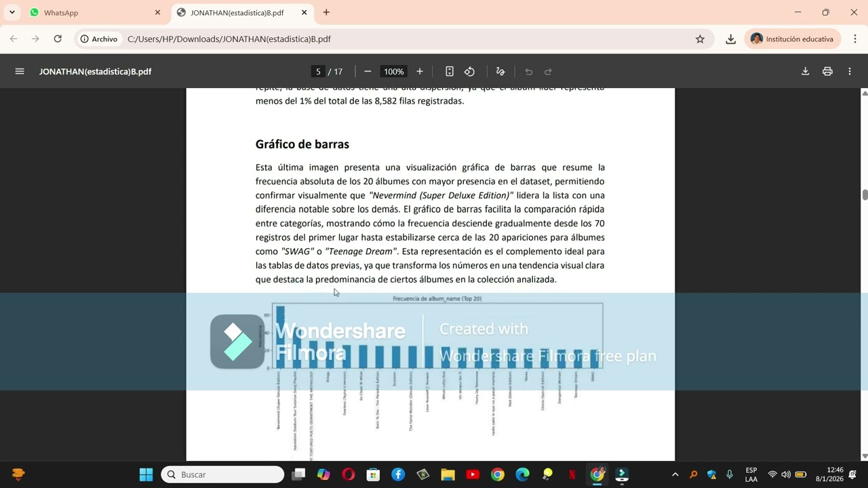
Task: Show hidden system tray icons
Action: click(675, 474)
